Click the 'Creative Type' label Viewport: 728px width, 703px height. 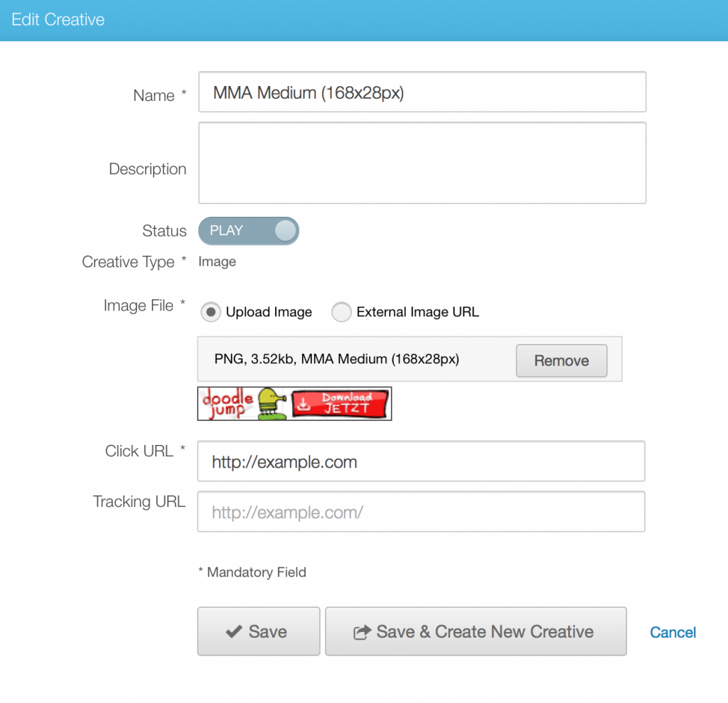point(128,262)
